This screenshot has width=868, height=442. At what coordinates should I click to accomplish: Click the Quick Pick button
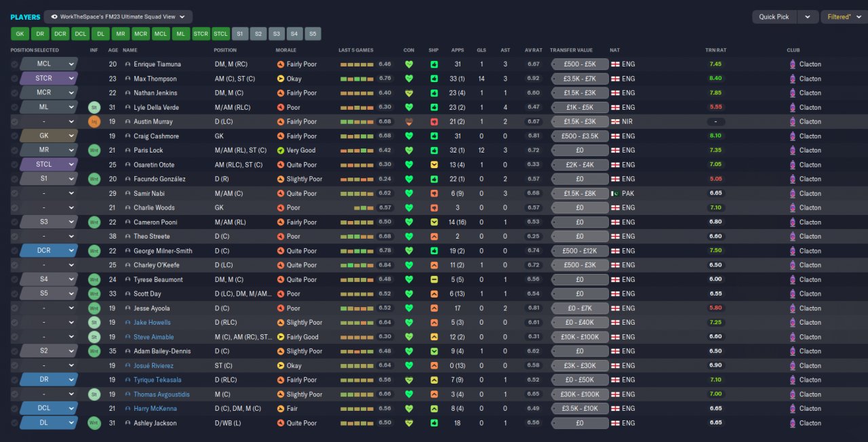pyautogui.click(x=774, y=17)
